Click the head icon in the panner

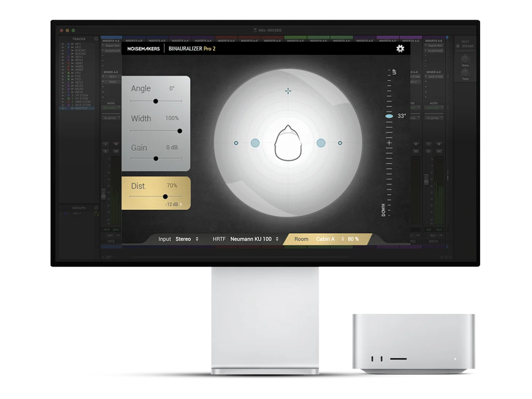(x=288, y=143)
